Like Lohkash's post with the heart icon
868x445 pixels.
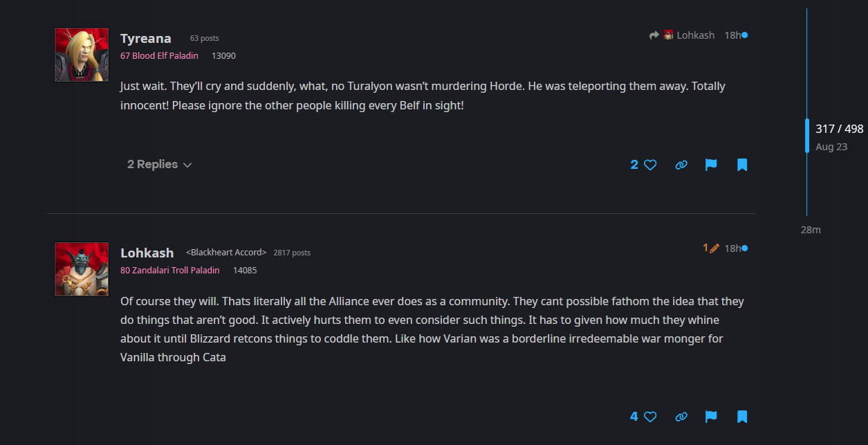(650, 417)
